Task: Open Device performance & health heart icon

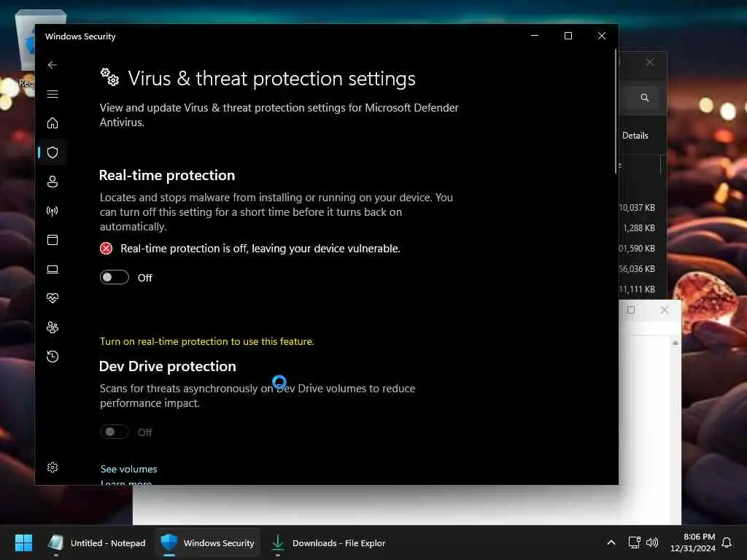Action: coord(53,298)
